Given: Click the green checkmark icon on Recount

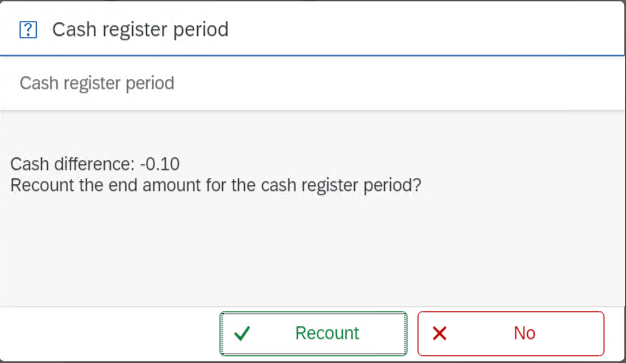Looking at the screenshot, I should (x=242, y=333).
